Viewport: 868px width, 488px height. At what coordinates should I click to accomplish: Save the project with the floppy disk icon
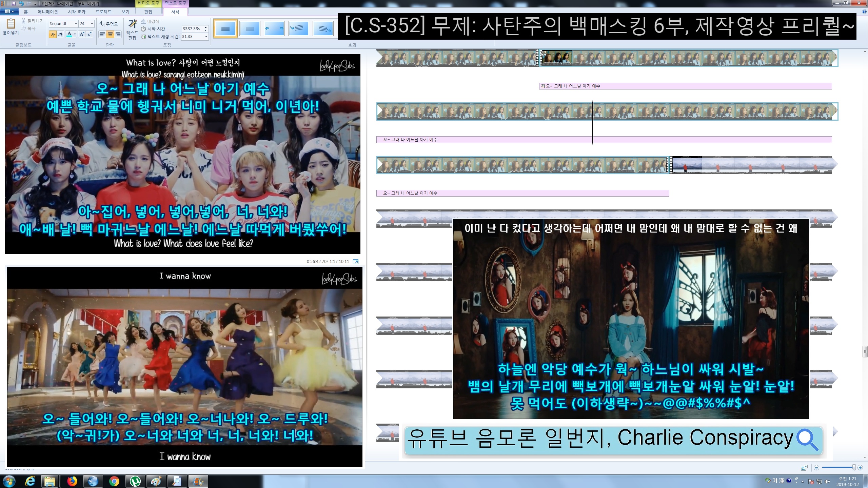(x=14, y=3)
